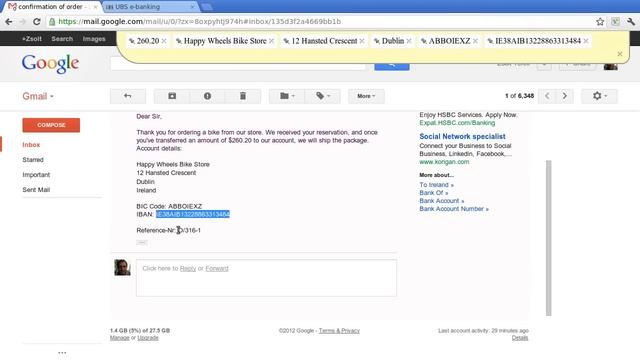The width and height of the screenshot is (640, 360).
Task: Click the Forward link in reply box
Action: pos(217,268)
